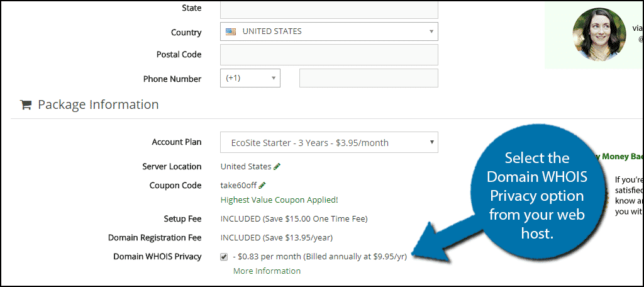Click the Domain WHOIS Privacy label
The width and height of the screenshot is (644, 287).
pyautogui.click(x=157, y=257)
